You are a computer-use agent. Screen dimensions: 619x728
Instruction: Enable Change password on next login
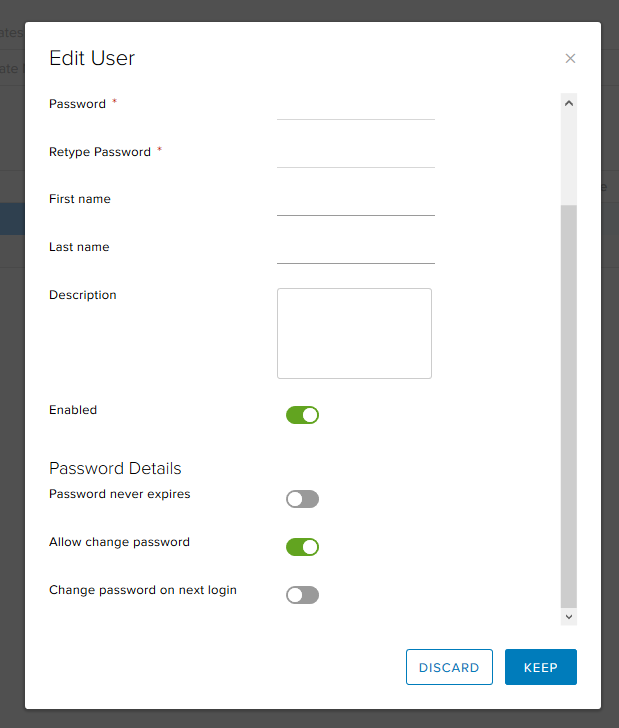(x=302, y=595)
